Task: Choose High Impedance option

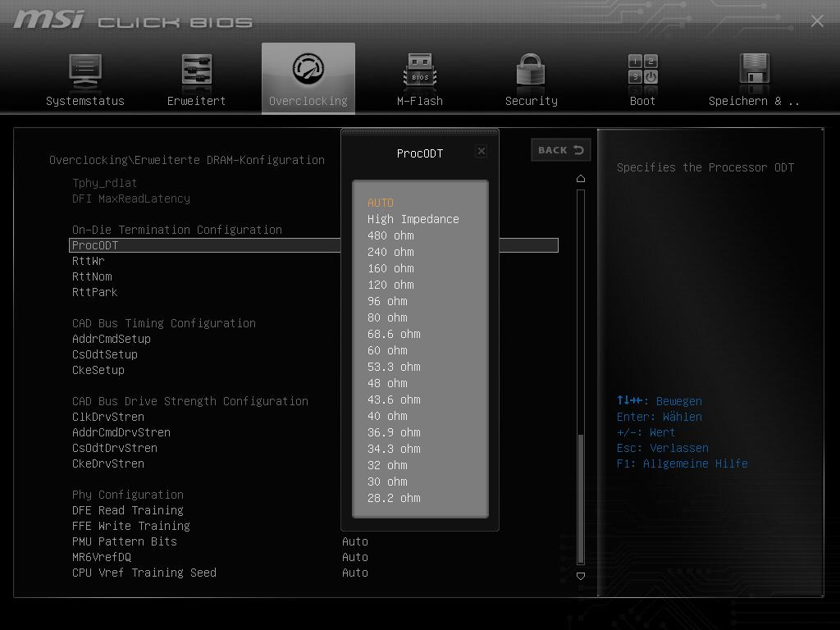Action: coord(413,219)
